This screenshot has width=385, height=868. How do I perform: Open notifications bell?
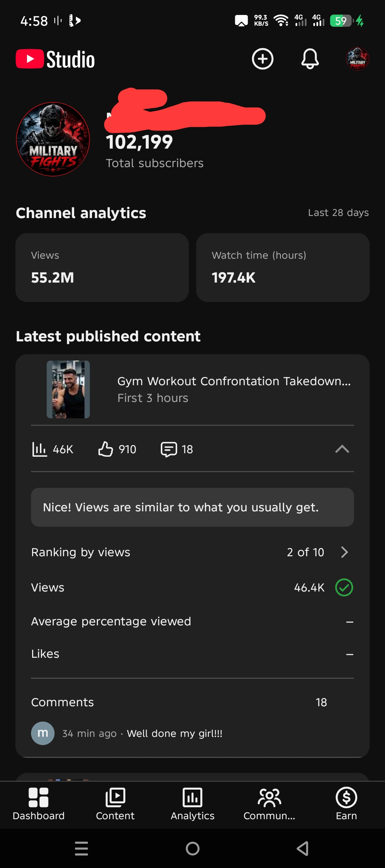click(310, 59)
